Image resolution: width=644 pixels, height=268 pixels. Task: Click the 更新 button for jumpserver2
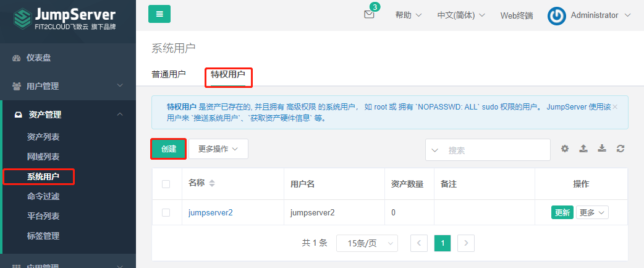pyautogui.click(x=562, y=212)
